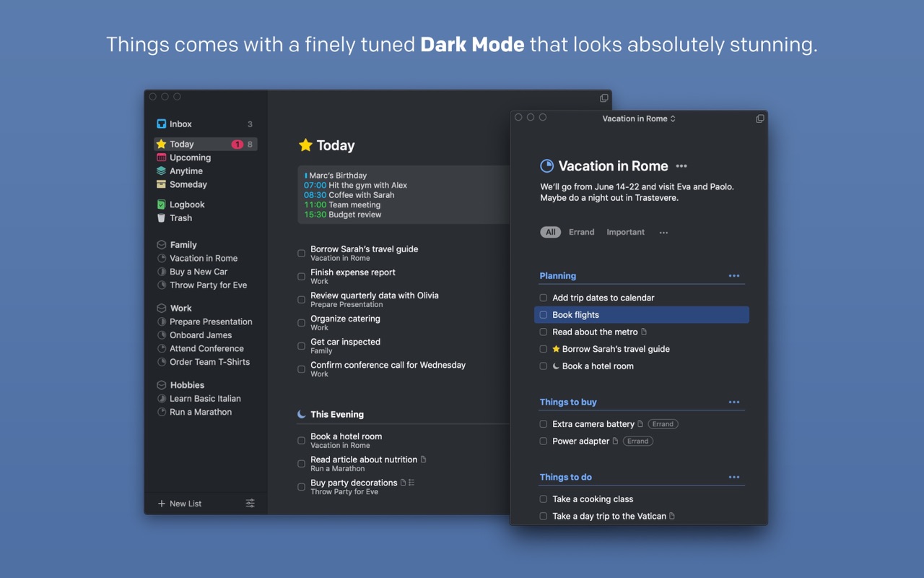924x578 pixels.
Task: Check off Book a hotel room in This Evening
Action: (x=302, y=441)
